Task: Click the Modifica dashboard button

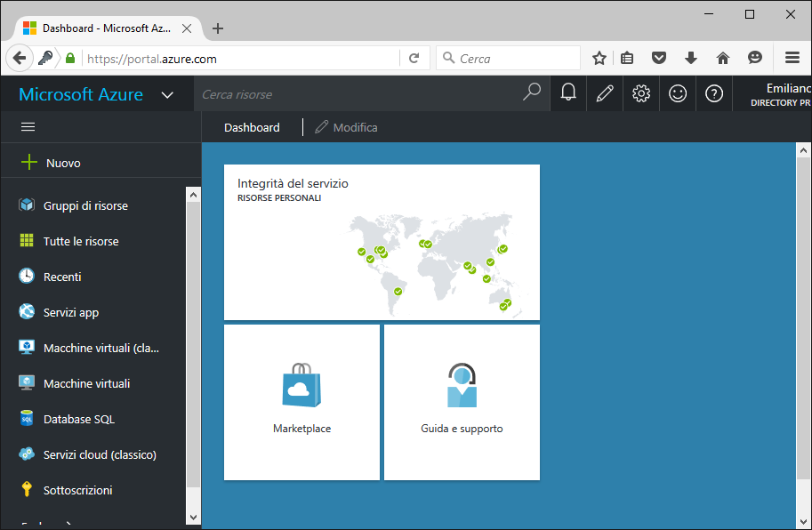Action: point(347,127)
